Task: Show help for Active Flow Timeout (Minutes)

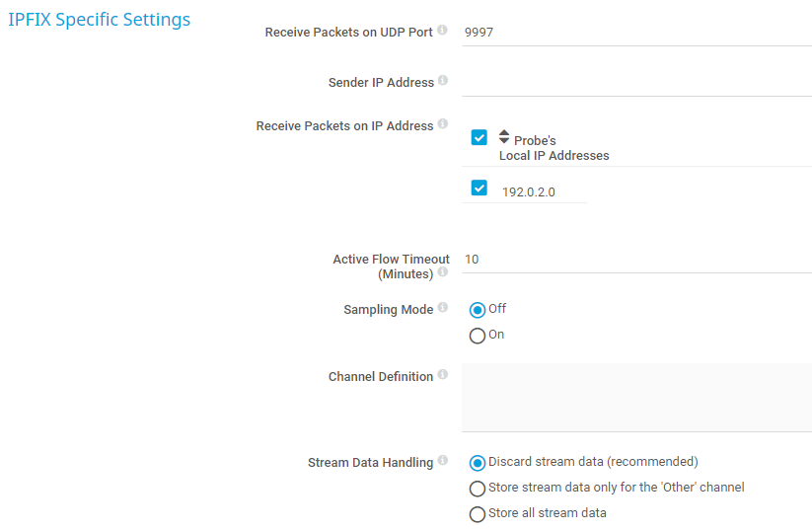Action: (x=443, y=271)
